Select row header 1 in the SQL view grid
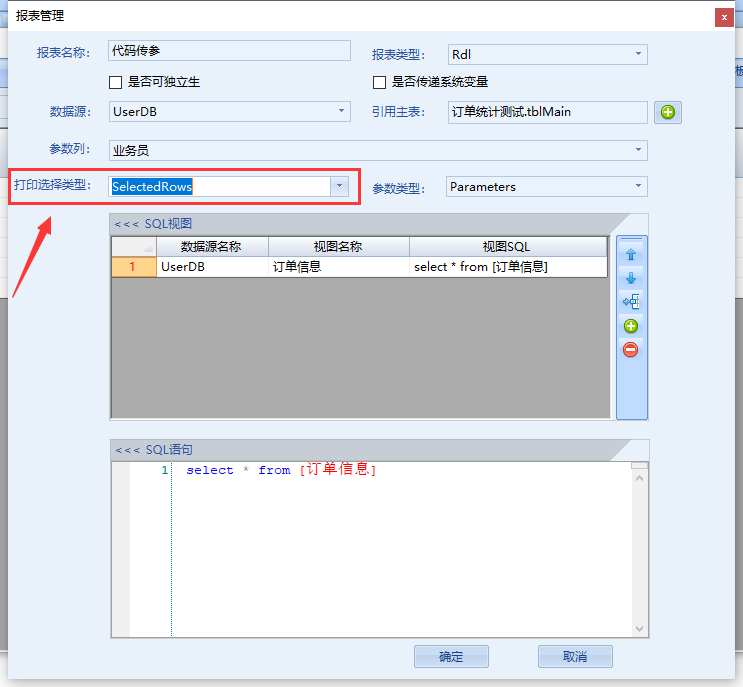 coord(134,267)
